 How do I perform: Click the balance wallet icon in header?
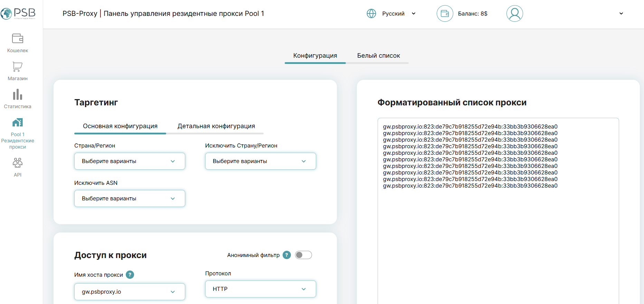(x=445, y=13)
